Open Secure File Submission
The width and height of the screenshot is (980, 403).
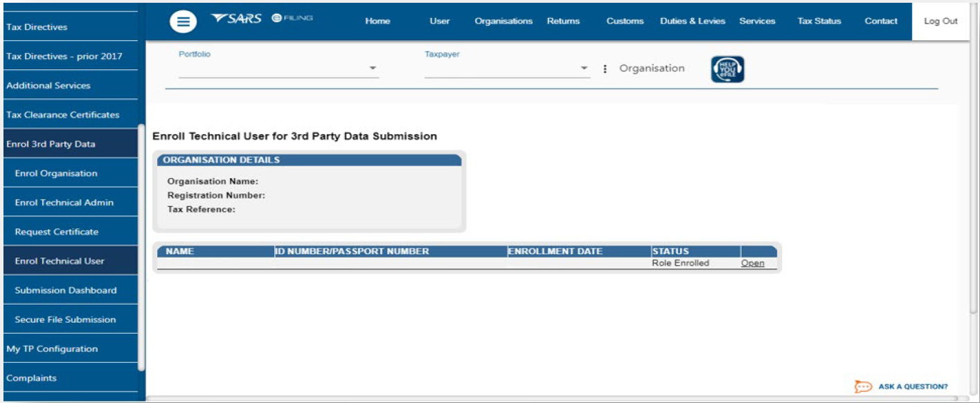coord(69,319)
